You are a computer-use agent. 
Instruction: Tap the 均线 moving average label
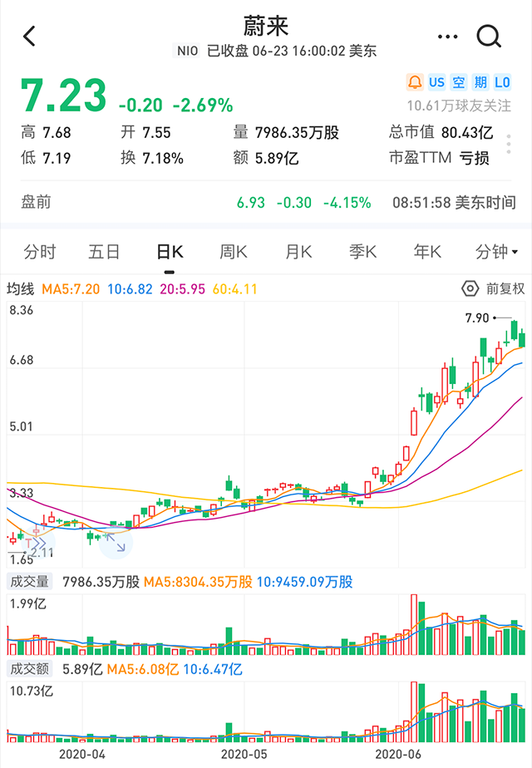[20, 289]
